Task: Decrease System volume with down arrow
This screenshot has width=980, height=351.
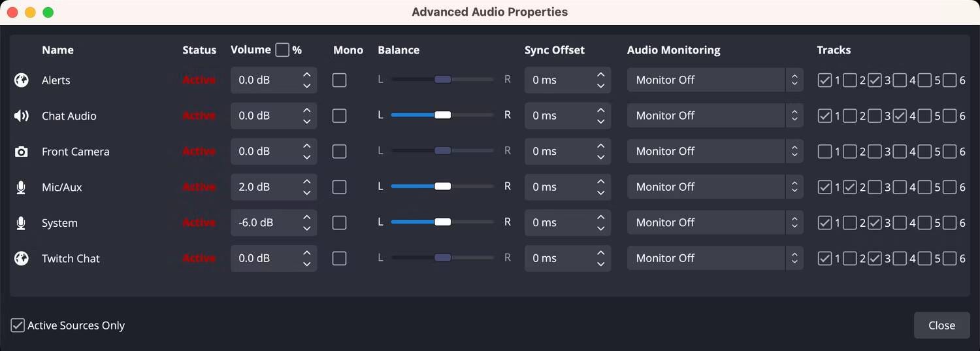Action: [x=306, y=229]
